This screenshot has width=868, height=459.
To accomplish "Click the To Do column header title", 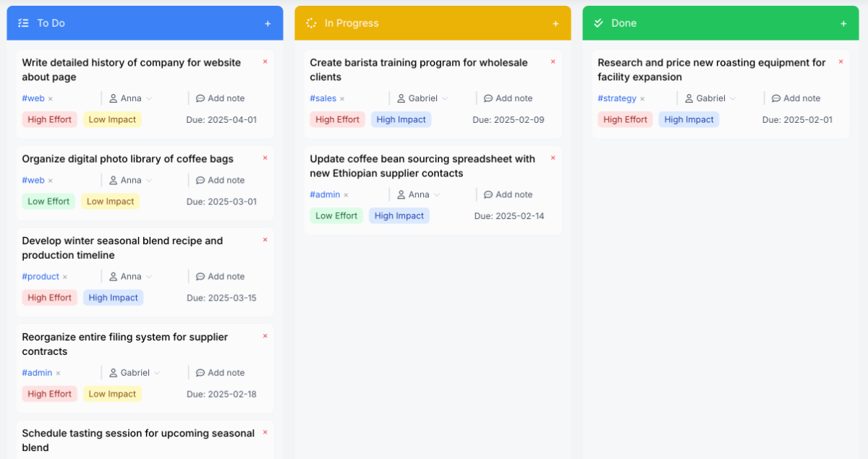I will click(x=51, y=23).
